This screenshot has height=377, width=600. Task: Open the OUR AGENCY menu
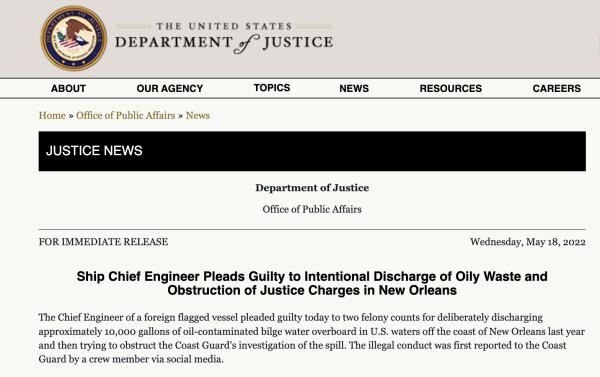[x=170, y=88]
